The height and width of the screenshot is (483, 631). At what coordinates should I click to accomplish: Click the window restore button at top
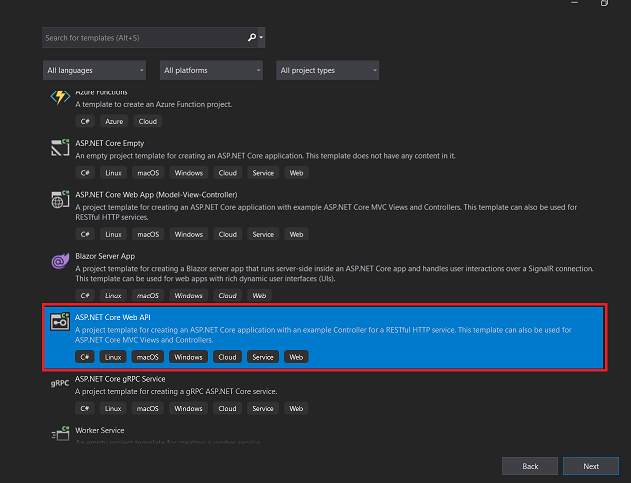604,3
